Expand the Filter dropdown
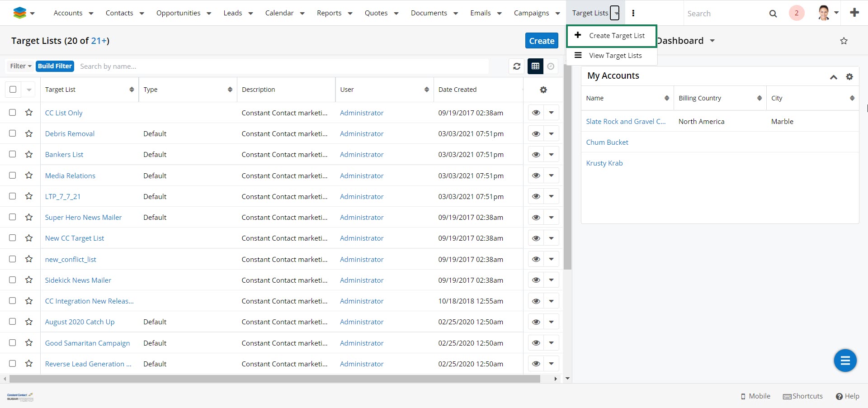The height and width of the screenshot is (408, 868). [21, 66]
